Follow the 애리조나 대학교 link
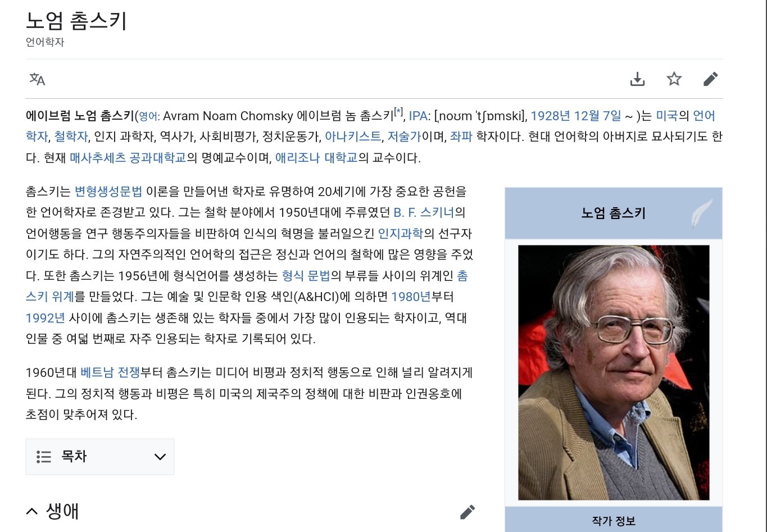 coord(316,158)
